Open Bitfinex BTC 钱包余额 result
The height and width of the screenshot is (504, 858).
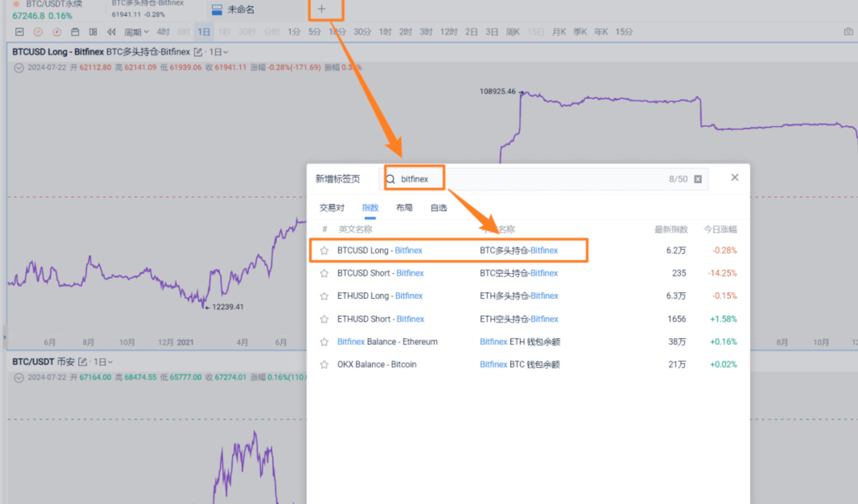[520, 364]
